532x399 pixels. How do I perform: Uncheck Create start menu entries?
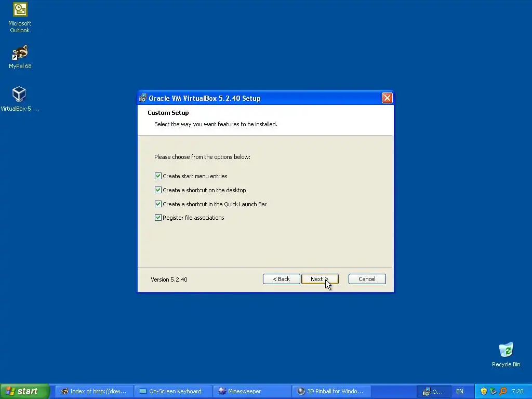(158, 176)
